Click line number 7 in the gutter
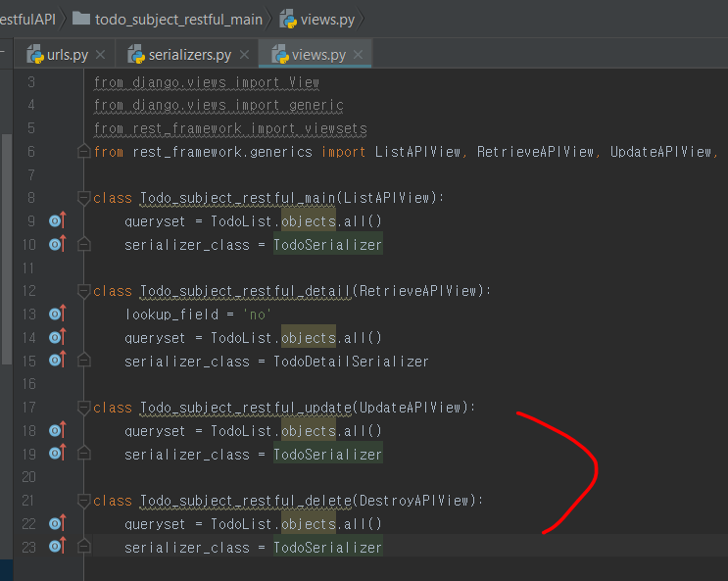728x581 pixels. pos(30,175)
